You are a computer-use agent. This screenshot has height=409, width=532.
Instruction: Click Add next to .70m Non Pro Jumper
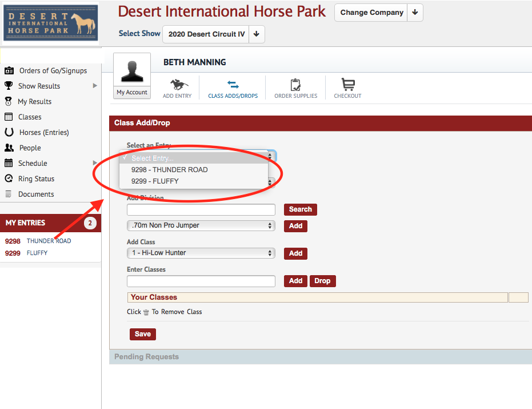coord(295,226)
